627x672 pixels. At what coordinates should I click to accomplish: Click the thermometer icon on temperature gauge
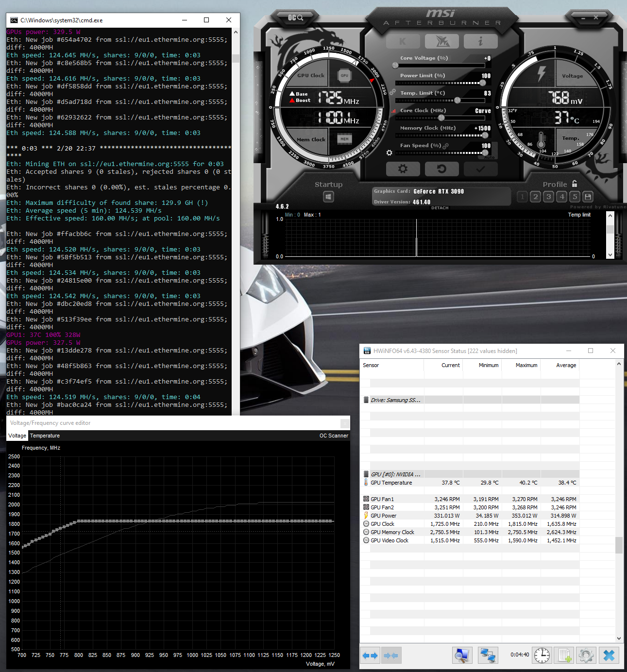point(542,140)
